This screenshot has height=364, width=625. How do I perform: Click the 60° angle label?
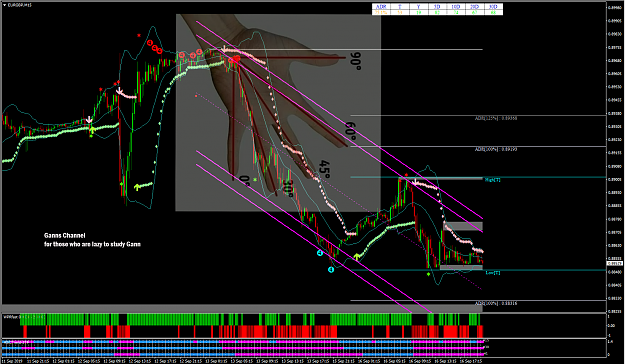[x=350, y=131]
